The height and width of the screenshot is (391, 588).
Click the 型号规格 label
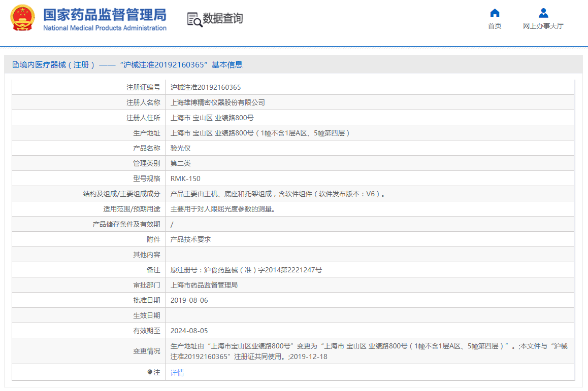(x=147, y=179)
